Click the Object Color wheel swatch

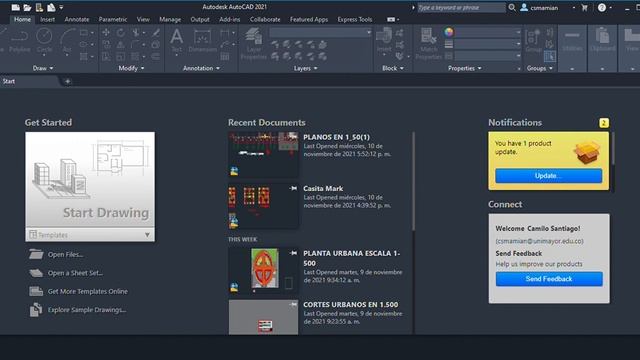[449, 32]
